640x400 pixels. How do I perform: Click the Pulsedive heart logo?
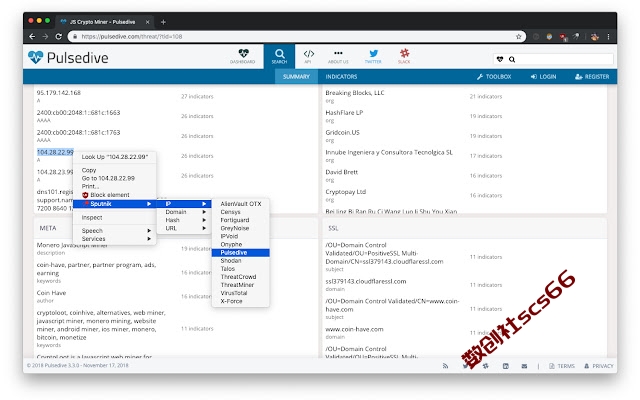[x=36, y=57]
